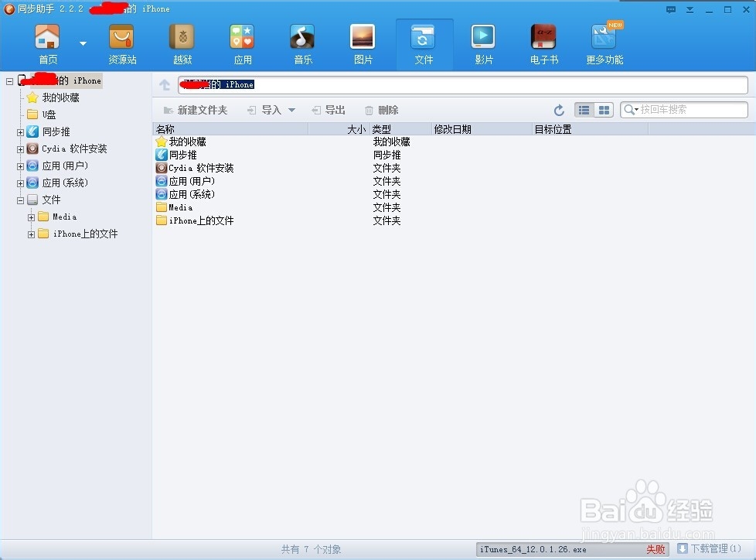Select the 文件 files section

(424, 44)
